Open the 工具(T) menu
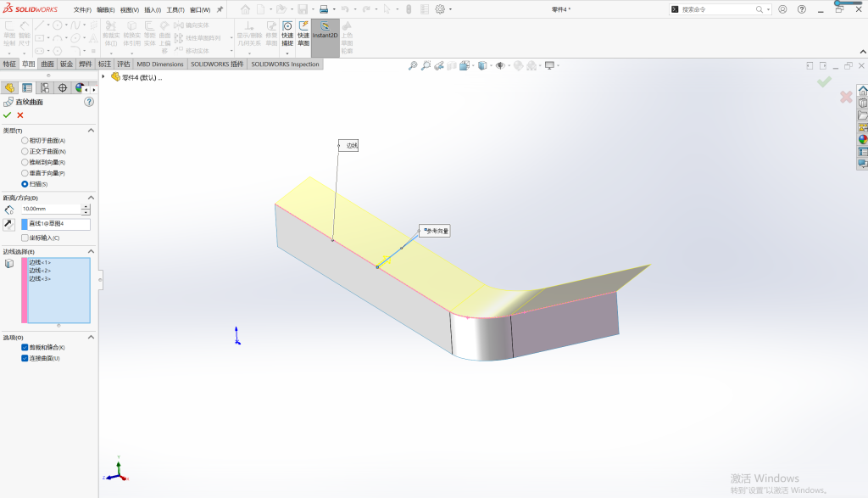Viewport: 868px width, 498px height. coord(175,10)
